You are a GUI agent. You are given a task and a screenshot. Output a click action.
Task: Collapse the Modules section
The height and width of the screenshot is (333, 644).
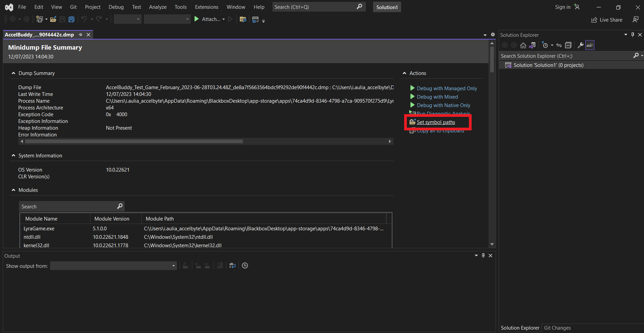[13, 190]
